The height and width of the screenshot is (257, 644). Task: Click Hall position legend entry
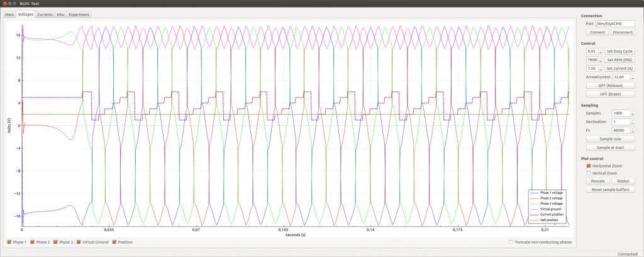coord(545,220)
